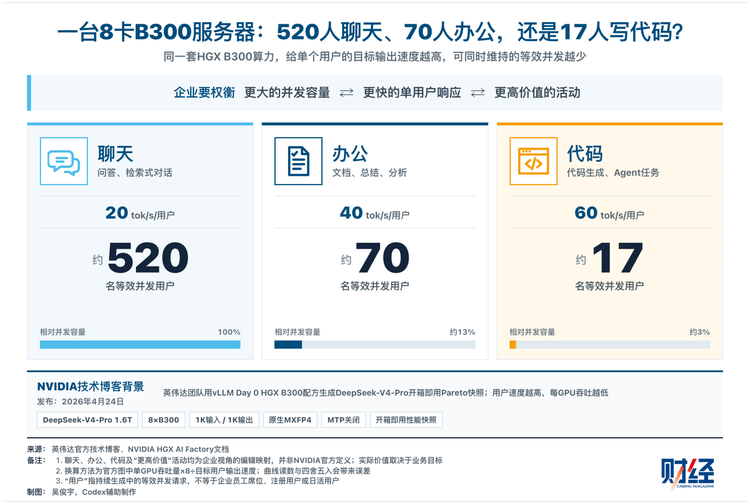Click 相对并发容量 in the office card

click(298, 332)
